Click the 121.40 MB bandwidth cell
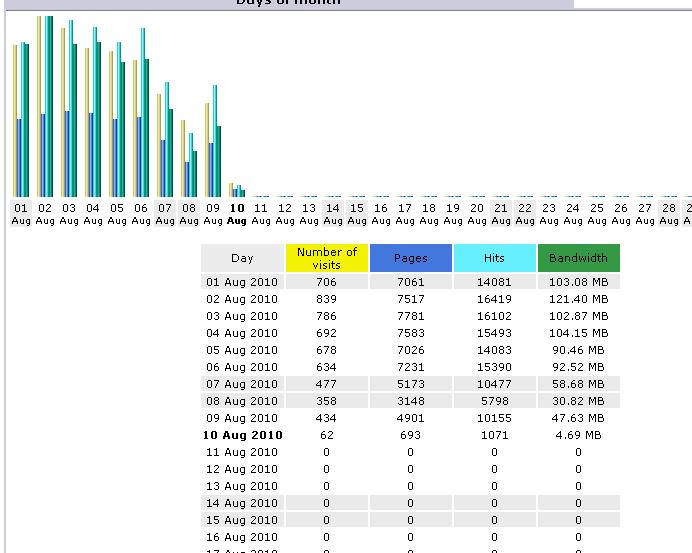The width and height of the screenshot is (692, 553). pos(578,299)
